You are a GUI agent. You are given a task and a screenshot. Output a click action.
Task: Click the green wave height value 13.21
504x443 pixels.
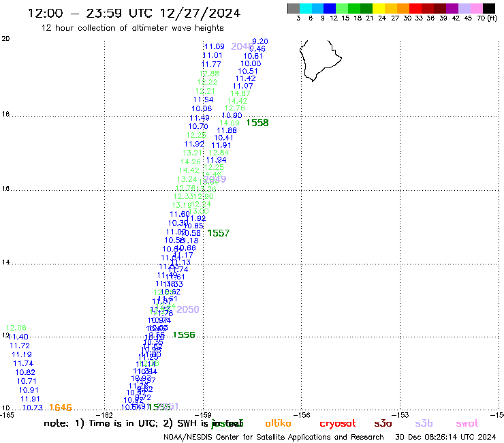coord(192,153)
